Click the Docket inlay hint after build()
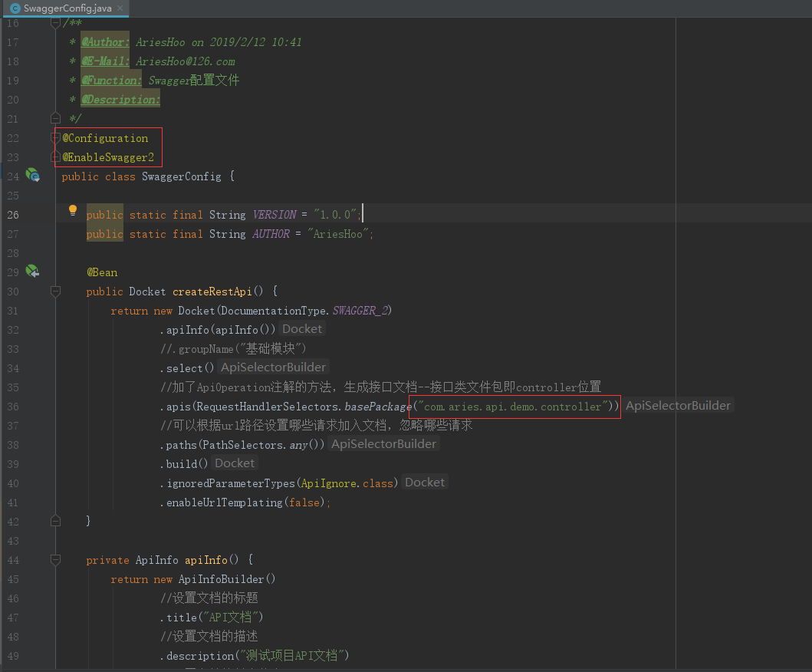 click(x=235, y=463)
